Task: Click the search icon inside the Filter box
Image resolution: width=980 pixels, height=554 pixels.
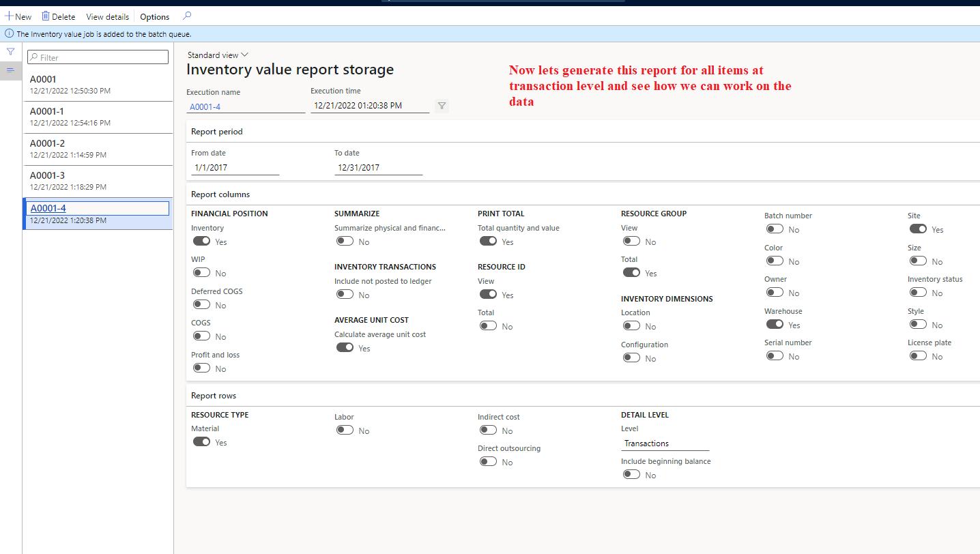Action: [33, 57]
